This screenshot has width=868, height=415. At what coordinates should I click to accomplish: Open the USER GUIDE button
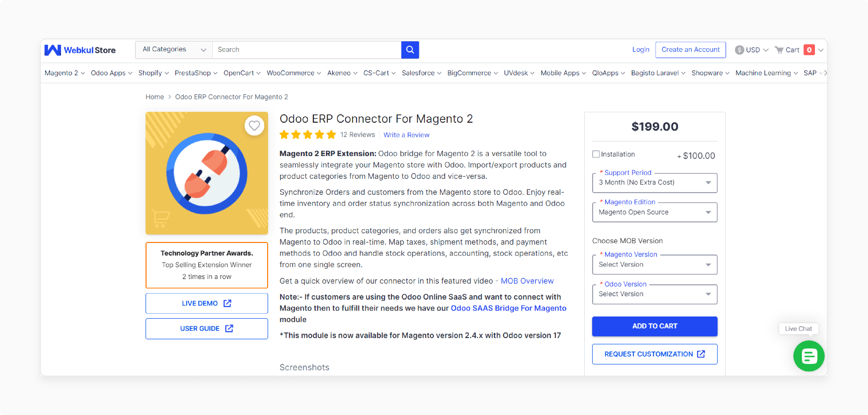[207, 329]
